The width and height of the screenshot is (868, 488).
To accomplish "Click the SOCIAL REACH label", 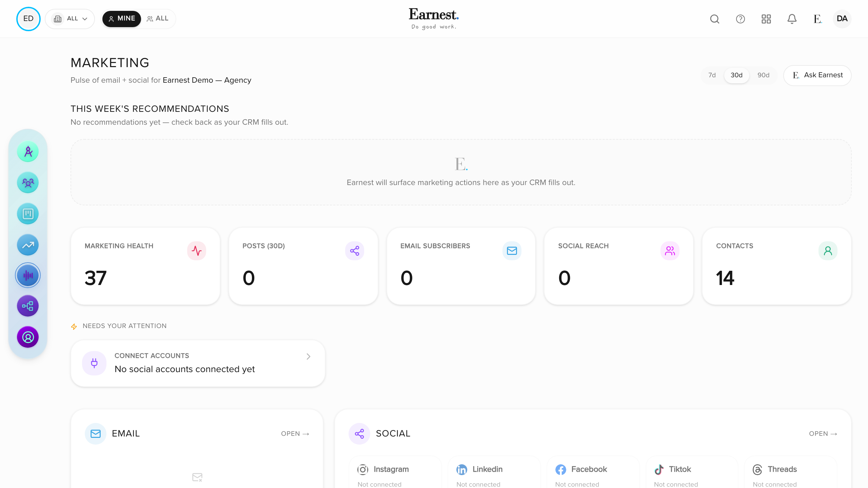I will [x=583, y=246].
